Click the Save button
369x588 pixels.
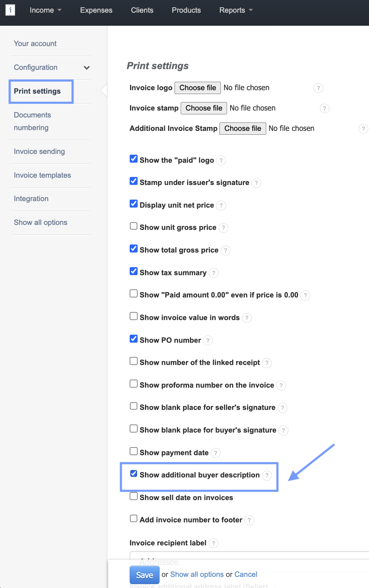pos(144,575)
